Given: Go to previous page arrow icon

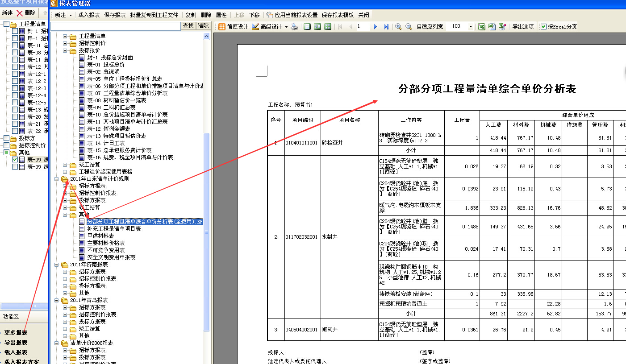Looking at the screenshot, I should (351, 27).
